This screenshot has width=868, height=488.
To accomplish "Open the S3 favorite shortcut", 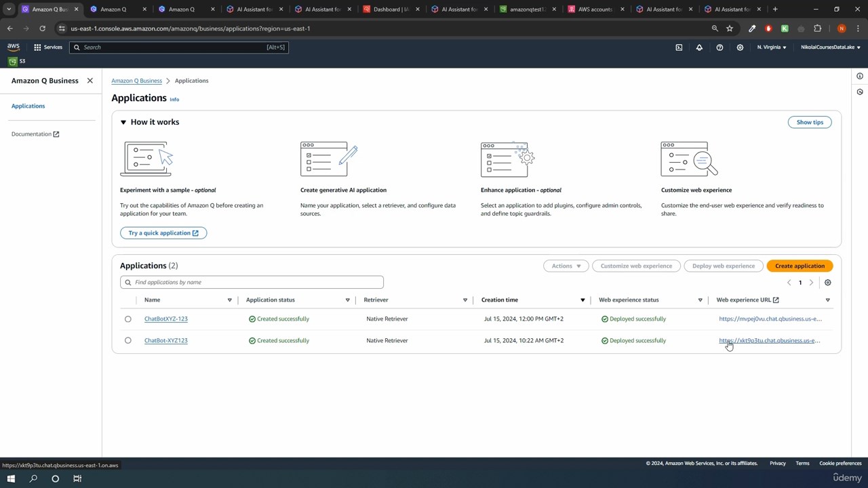I will 17,61.
